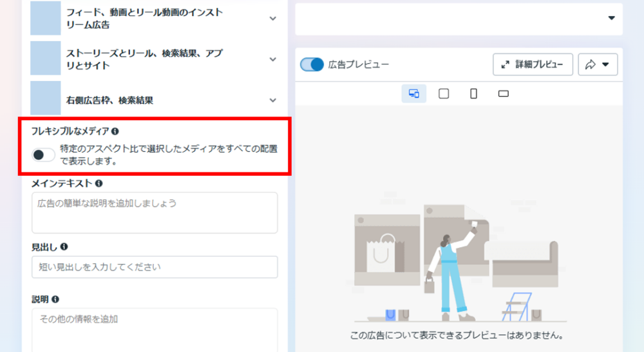The height and width of the screenshot is (352, 644).
Task: Click thumbnail for ストーリーズとリール row
Action: click(46, 58)
